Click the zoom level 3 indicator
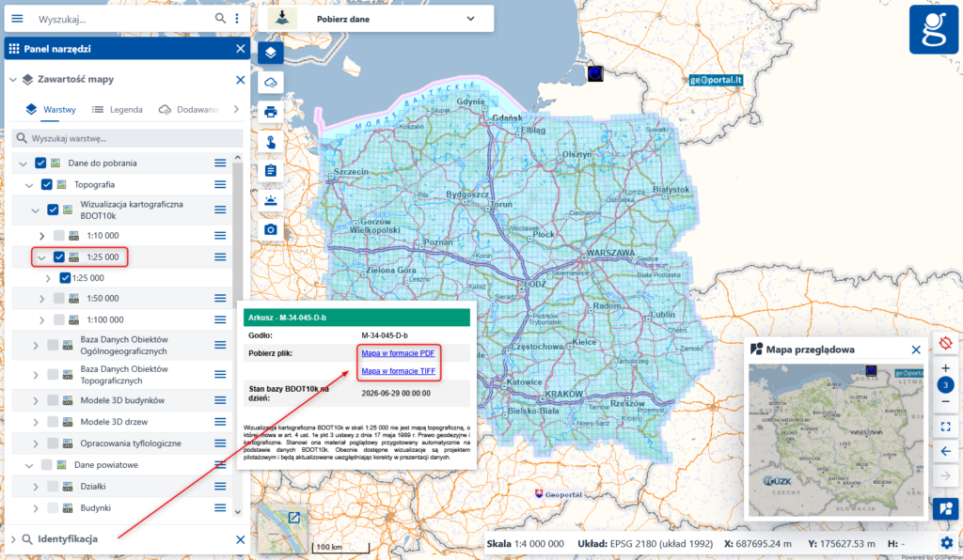The height and width of the screenshot is (560, 963). pos(946,385)
